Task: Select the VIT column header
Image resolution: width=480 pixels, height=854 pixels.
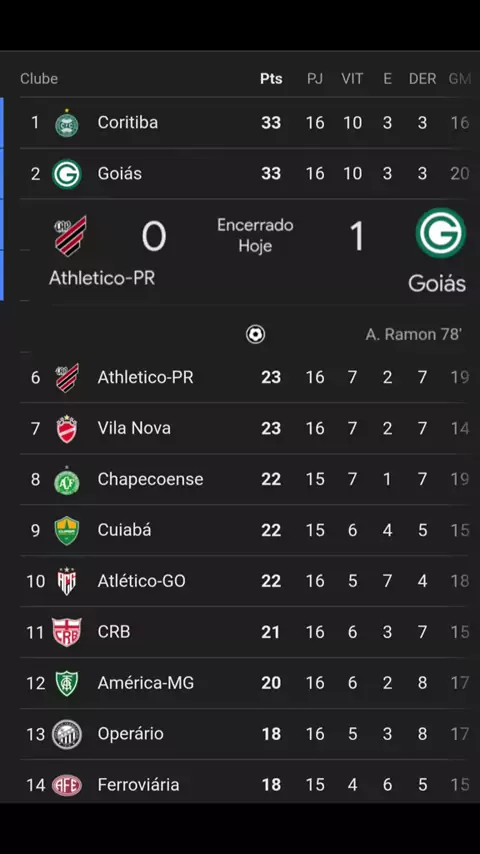Action: point(352,79)
